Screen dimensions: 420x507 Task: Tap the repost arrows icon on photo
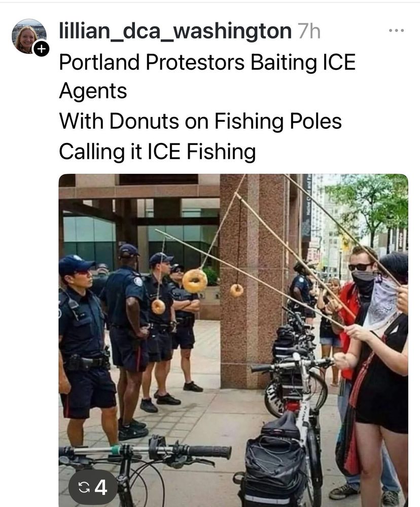[84, 487]
